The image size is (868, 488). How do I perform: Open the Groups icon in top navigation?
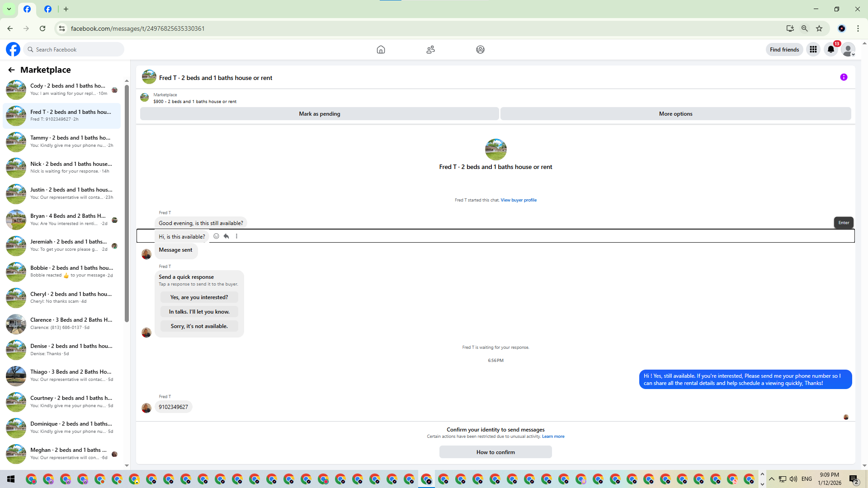(x=480, y=50)
